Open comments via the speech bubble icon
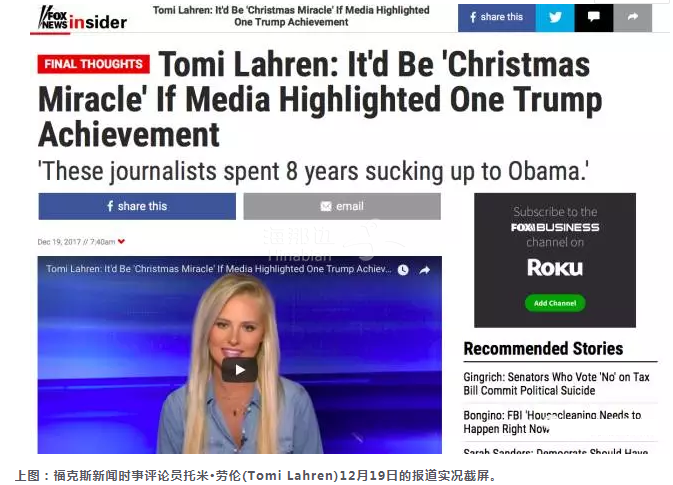The height and width of the screenshot is (485, 673). pyautogui.click(x=594, y=18)
